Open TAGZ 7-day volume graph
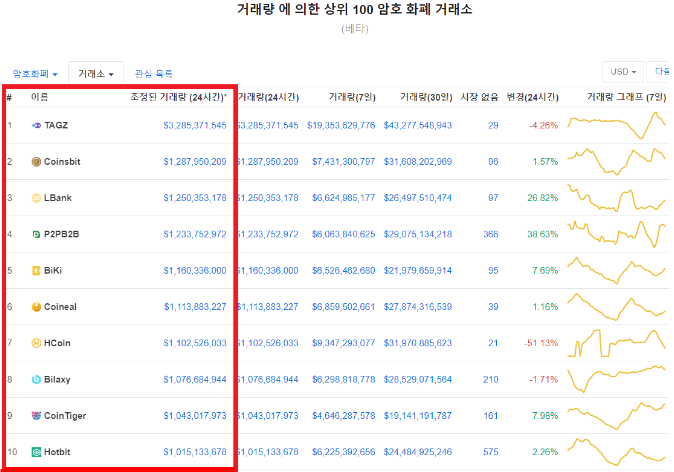Screen dimensions: 674x472 tap(616, 126)
